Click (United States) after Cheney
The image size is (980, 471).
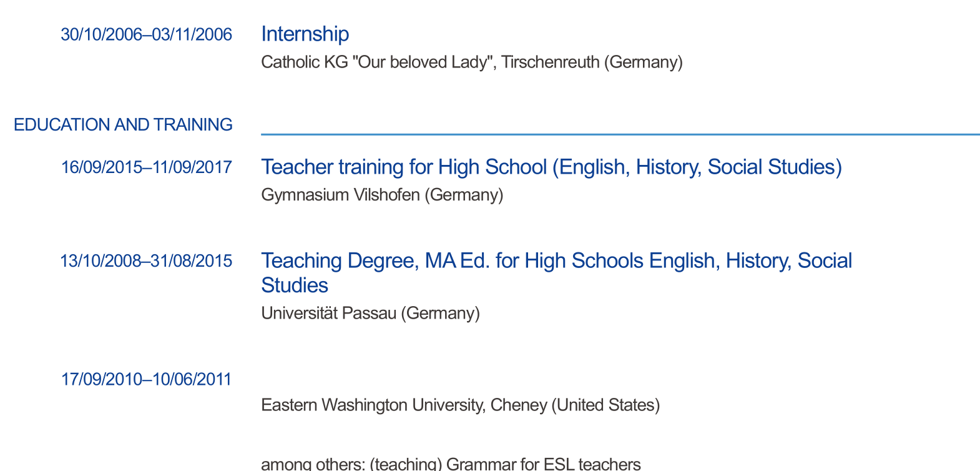coord(605,405)
